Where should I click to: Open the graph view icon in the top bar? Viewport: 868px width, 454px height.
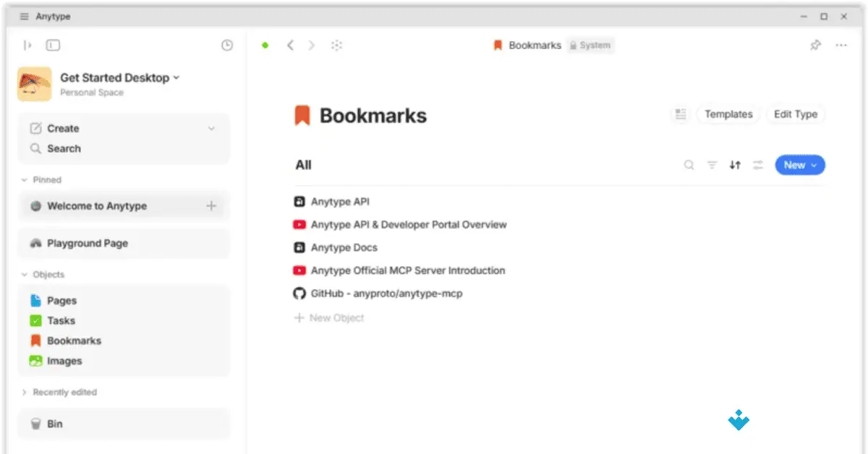(336, 46)
